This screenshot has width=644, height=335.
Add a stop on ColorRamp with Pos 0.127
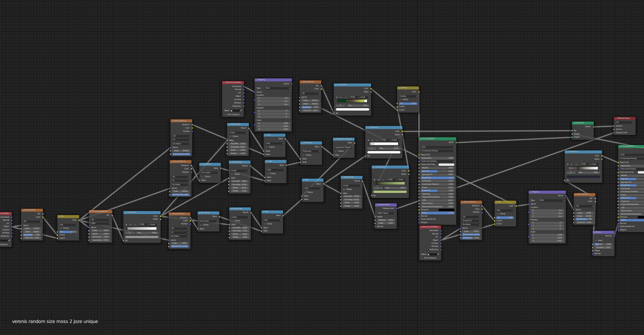tap(369, 140)
